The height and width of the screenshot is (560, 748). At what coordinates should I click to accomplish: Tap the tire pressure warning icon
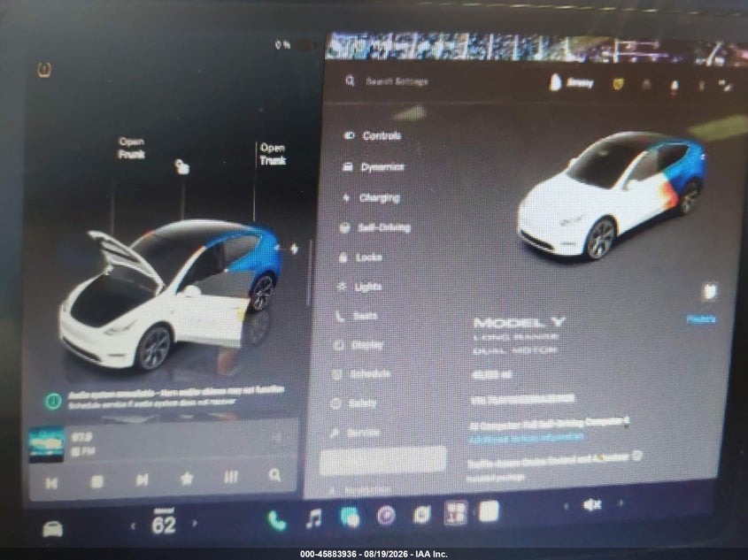pyautogui.click(x=44, y=70)
